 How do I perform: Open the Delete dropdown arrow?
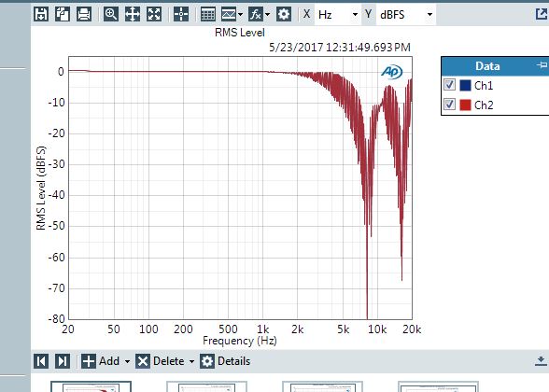click(192, 361)
